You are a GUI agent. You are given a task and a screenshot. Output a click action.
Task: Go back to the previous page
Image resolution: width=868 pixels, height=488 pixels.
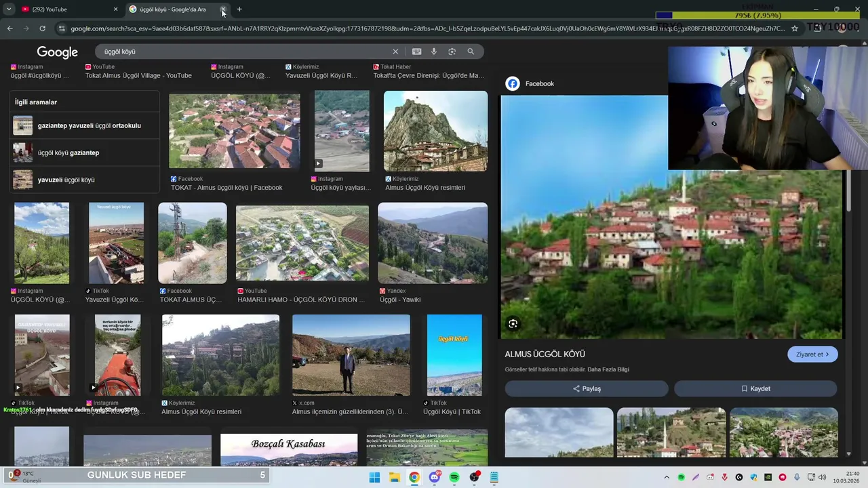pos(9,28)
